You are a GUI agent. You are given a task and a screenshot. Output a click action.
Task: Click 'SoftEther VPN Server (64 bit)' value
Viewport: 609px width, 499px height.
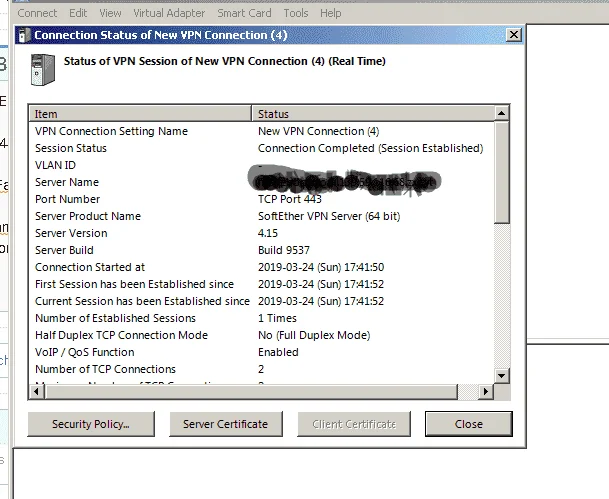tap(329, 216)
